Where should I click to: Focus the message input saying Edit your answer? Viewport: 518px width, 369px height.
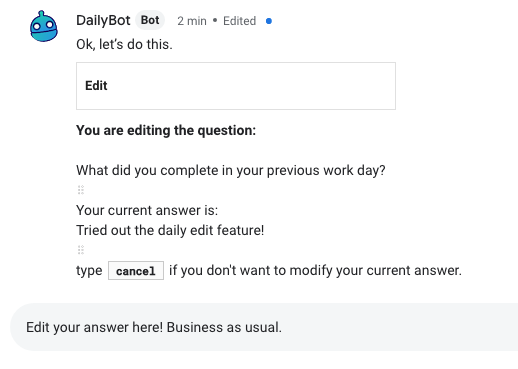264,327
